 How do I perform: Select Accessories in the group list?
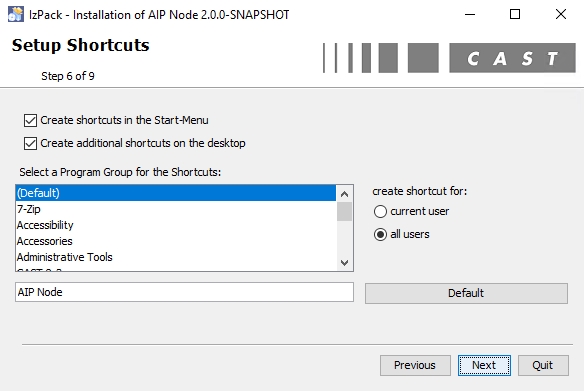(176, 241)
